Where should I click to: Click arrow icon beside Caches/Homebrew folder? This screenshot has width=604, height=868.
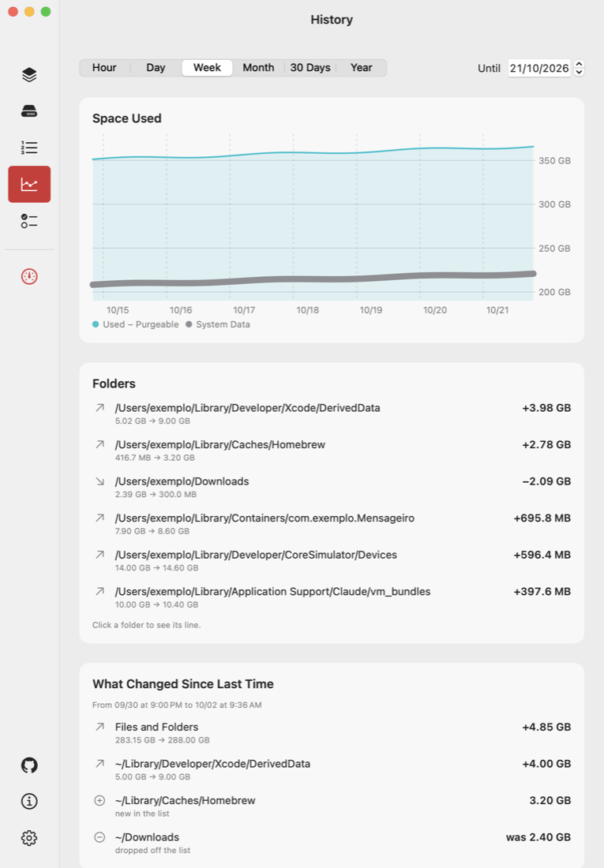point(99,444)
